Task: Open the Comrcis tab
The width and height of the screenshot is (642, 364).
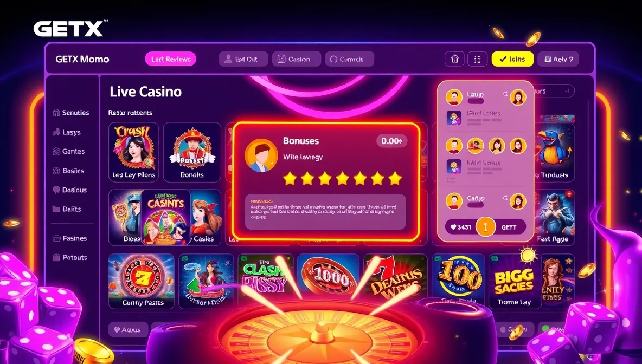Action: pos(350,59)
